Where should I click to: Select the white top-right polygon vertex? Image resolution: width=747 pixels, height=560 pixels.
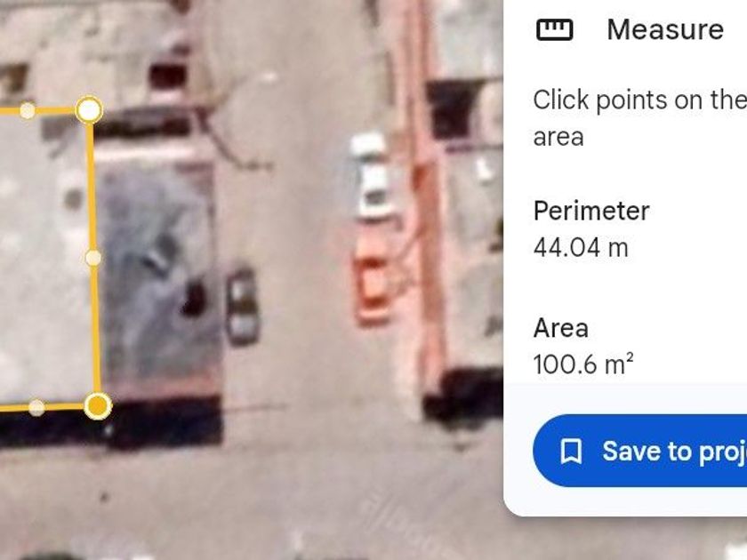pyautogui.click(x=89, y=110)
